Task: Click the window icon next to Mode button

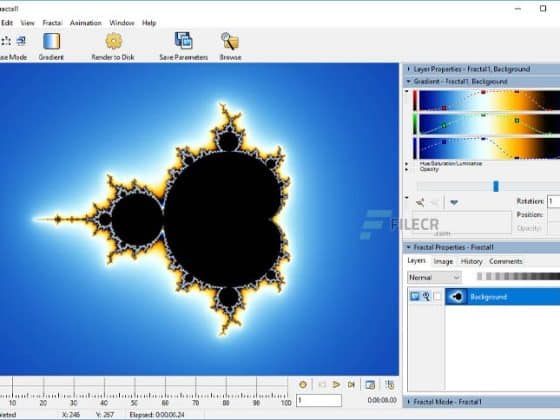Action: [21, 41]
